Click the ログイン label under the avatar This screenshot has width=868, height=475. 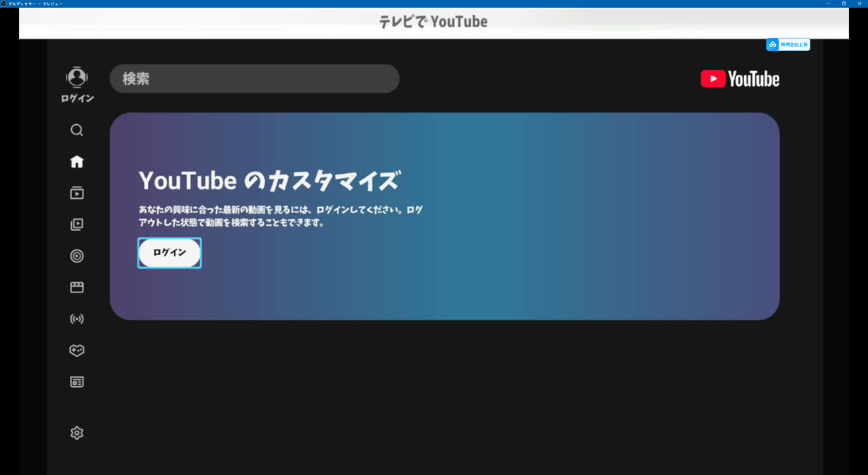77,98
